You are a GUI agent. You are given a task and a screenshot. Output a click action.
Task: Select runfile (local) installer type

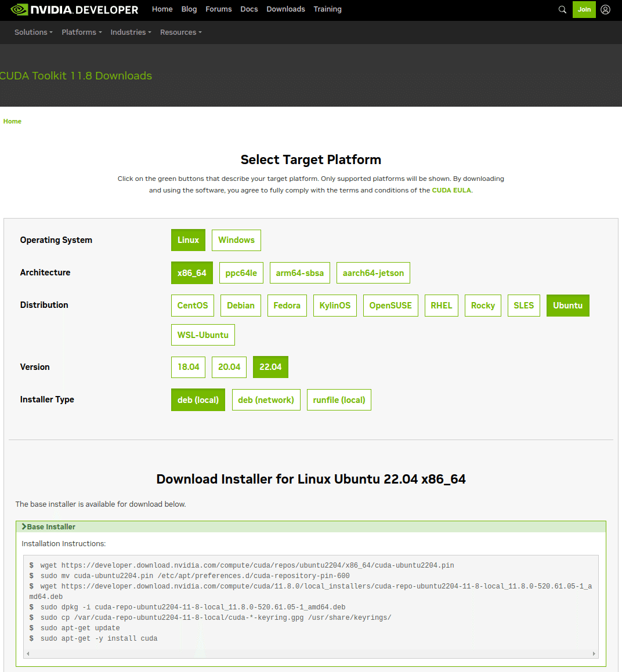tap(339, 400)
